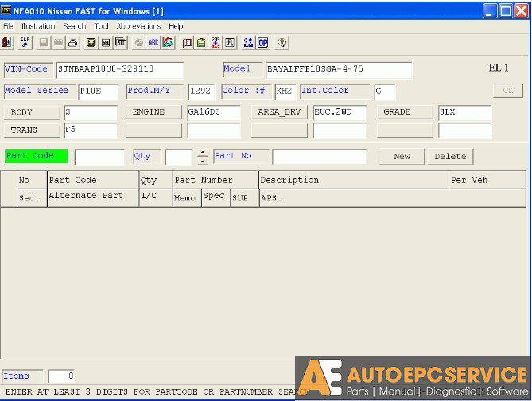Click the car illustration toolbar icon
Viewport: 532px width, 401px height.
click(x=168, y=43)
